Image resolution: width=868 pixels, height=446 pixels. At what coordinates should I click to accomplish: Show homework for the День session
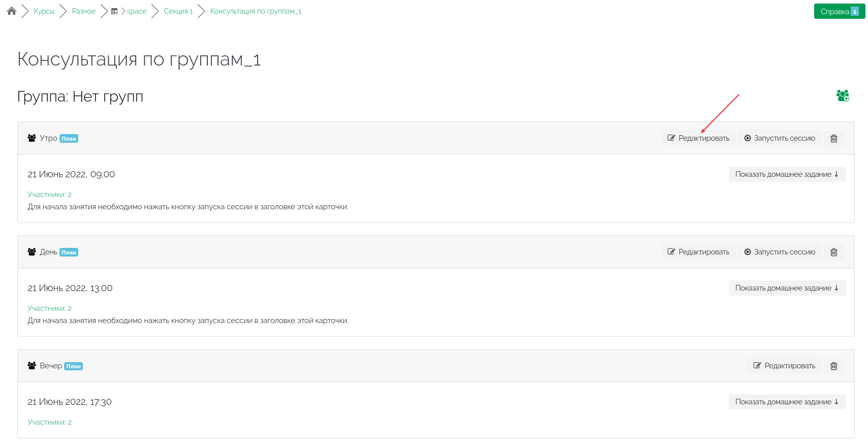[x=787, y=288]
